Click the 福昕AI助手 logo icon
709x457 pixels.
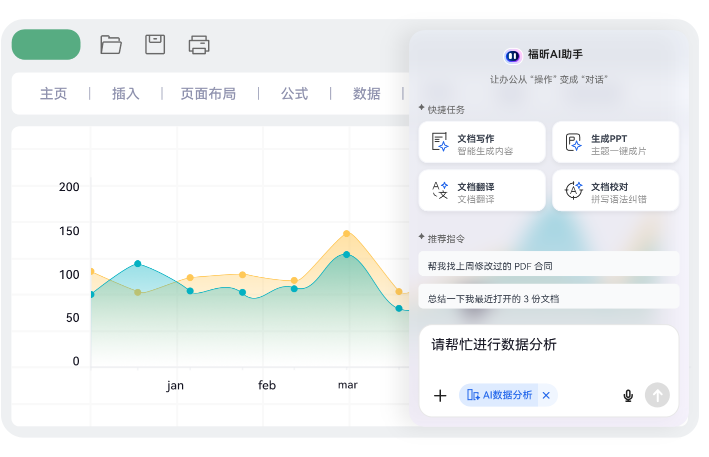pos(512,56)
